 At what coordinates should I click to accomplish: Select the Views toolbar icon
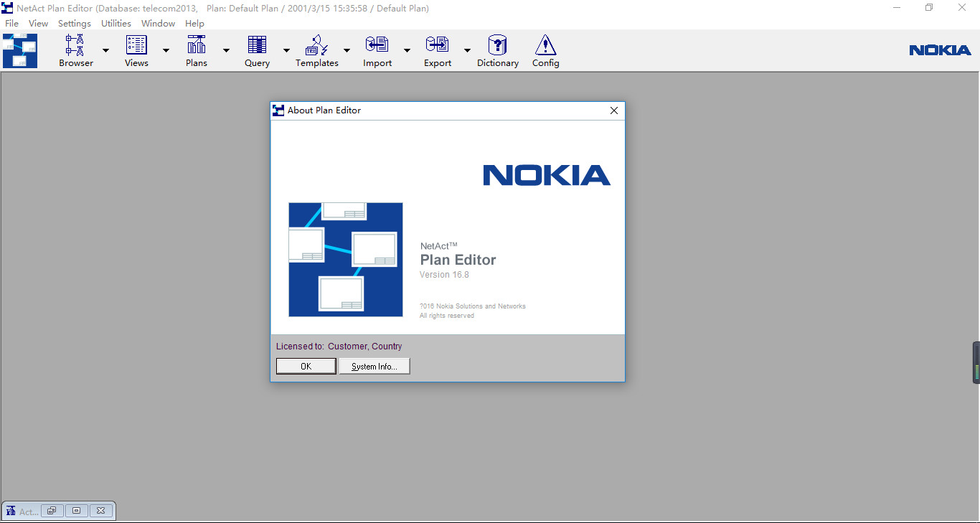pos(136,49)
